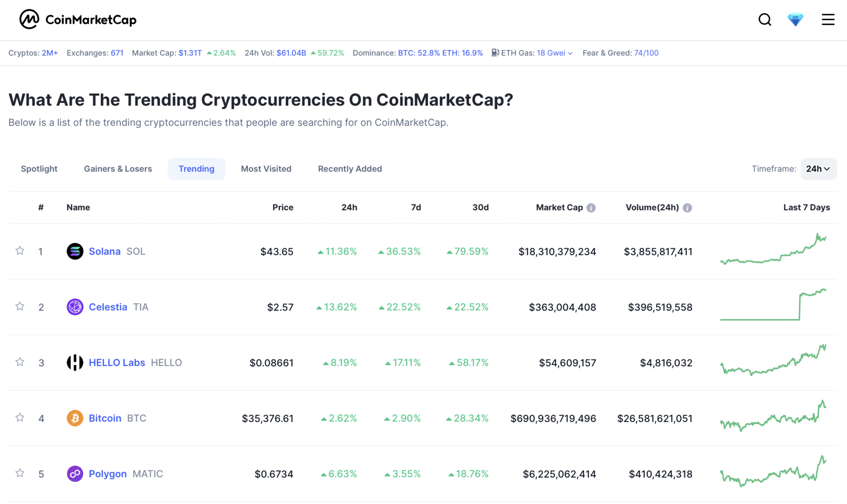Switch to the Gainers & Losers tab
Viewport: 847px width, 504px height.
(117, 168)
